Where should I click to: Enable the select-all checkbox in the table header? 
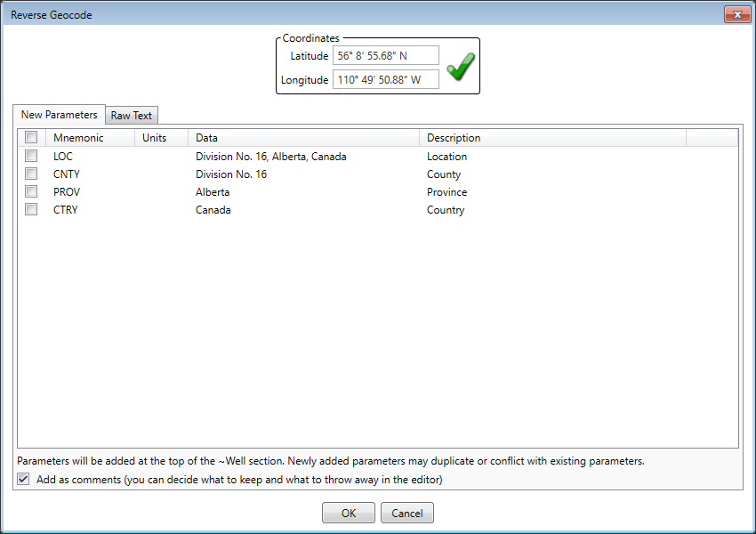coord(31,137)
